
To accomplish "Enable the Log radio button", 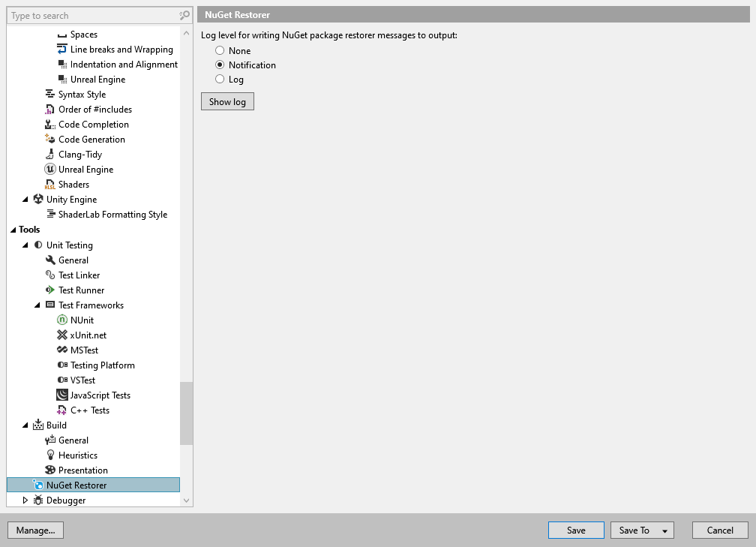I will (x=220, y=79).
